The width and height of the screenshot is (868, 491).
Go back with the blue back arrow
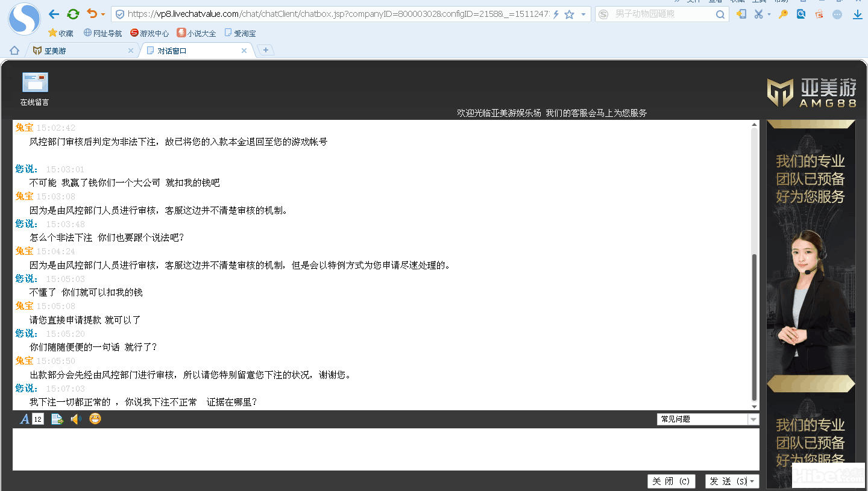[54, 14]
